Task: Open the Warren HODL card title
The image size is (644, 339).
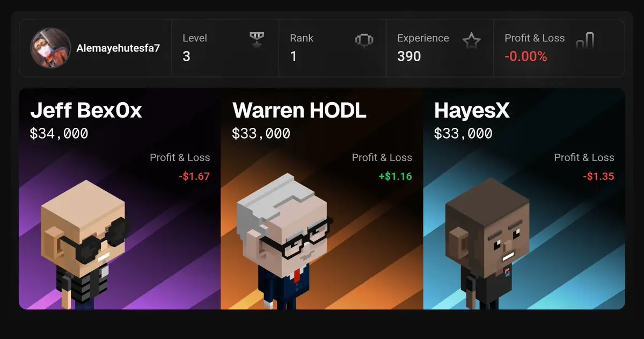Action: 299,110
